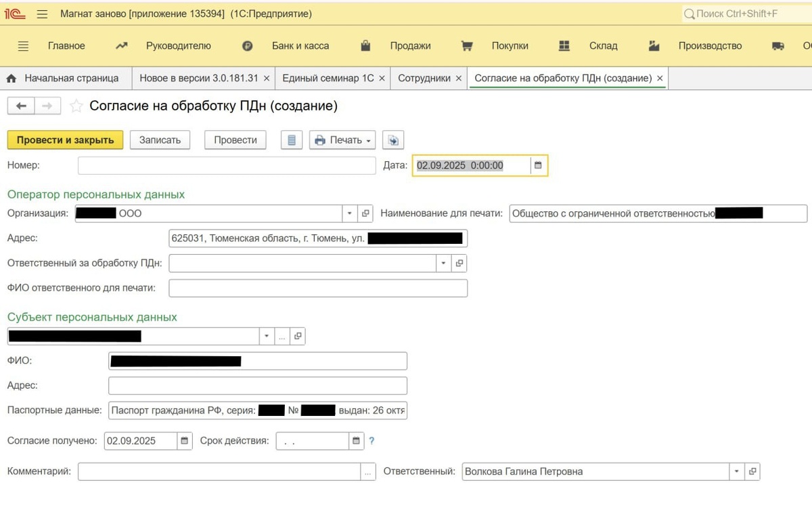The width and height of the screenshot is (812, 508).
Task: Expand the Ответственный за обработку ПДн dropdown
Action: tap(443, 263)
